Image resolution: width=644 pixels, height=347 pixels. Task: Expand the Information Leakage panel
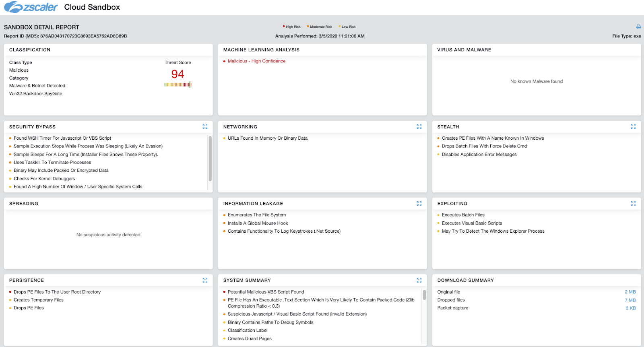pos(419,203)
